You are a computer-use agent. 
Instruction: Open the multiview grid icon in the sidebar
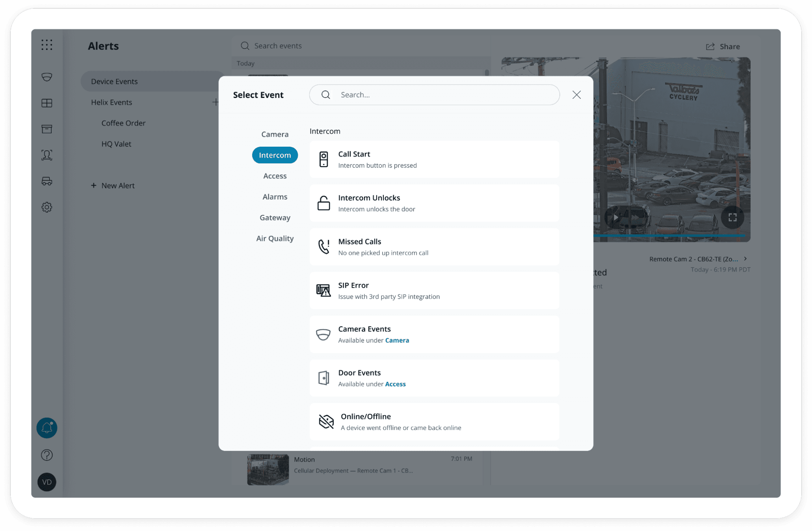pyautogui.click(x=47, y=103)
